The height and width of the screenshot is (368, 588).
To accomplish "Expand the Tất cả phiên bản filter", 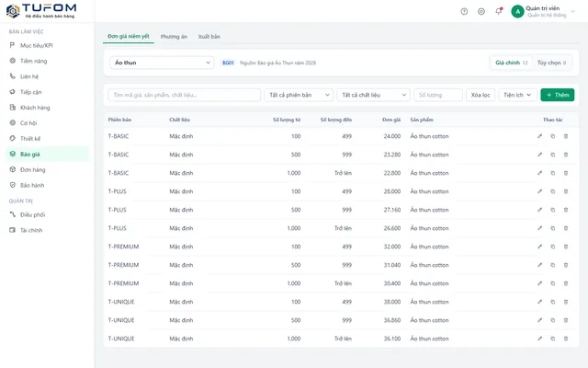I will pyautogui.click(x=299, y=95).
